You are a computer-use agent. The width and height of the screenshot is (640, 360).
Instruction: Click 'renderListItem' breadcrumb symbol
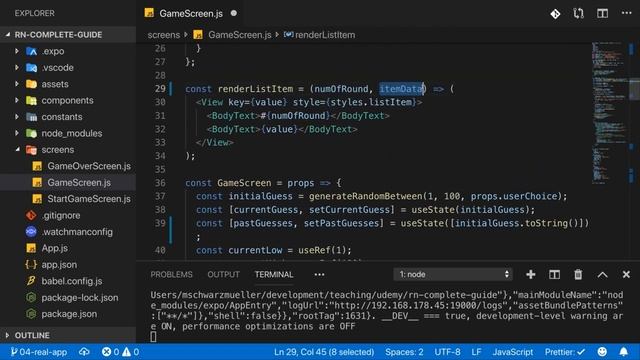point(325,35)
